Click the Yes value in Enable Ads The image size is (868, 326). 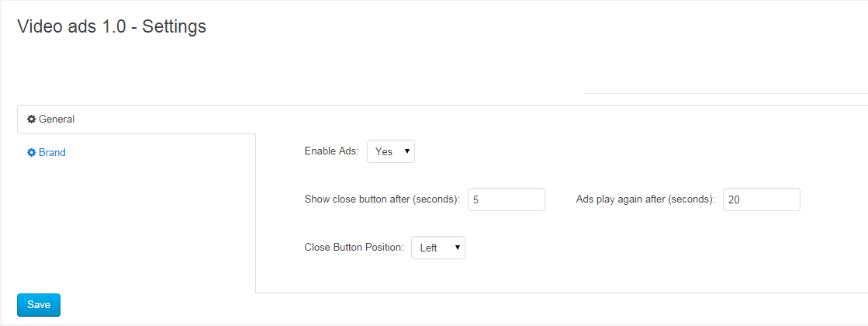384,152
